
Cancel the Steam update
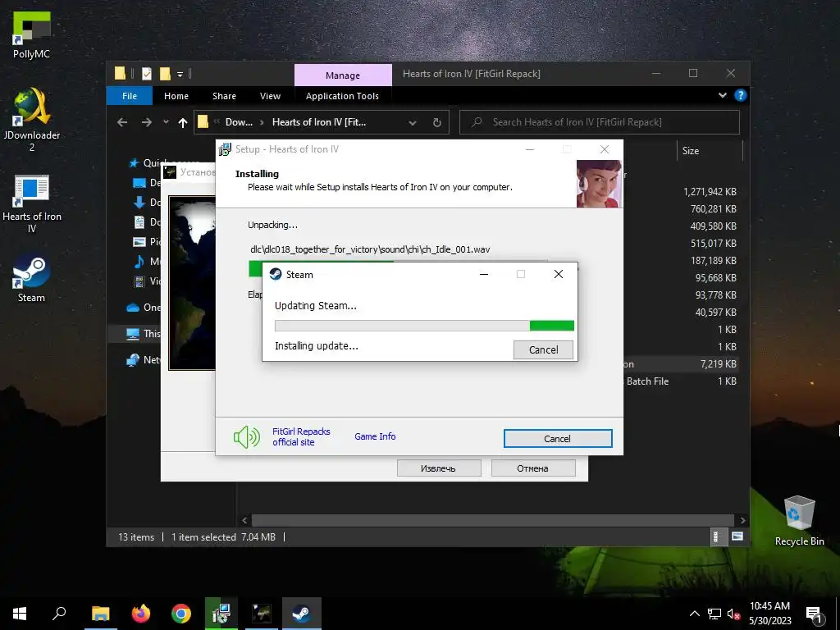pyautogui.click(x=543, y=349)
